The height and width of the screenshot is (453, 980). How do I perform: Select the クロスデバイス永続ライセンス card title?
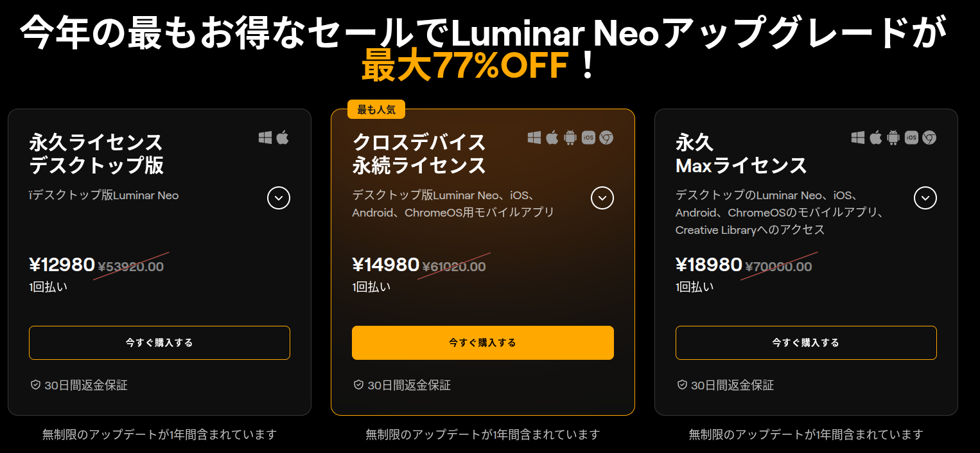[419, 154]
